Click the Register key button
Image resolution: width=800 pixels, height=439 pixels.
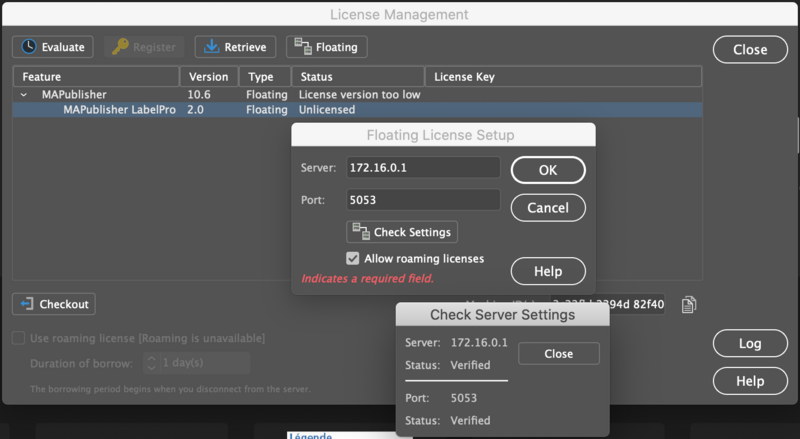144,47
